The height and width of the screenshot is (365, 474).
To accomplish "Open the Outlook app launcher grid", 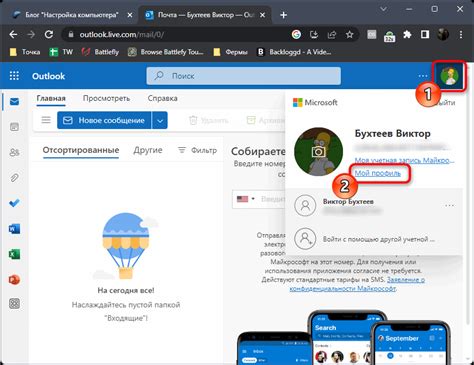I will tap(14, 76).
